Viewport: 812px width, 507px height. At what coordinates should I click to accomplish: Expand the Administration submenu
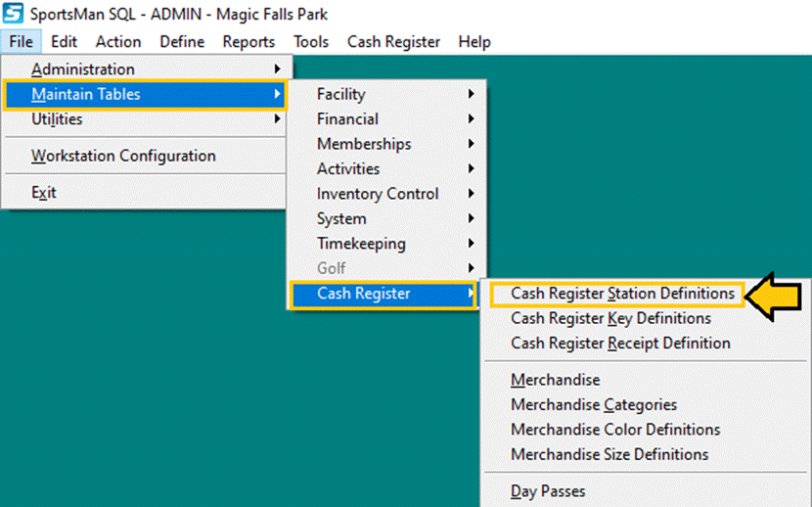[83, 69]
